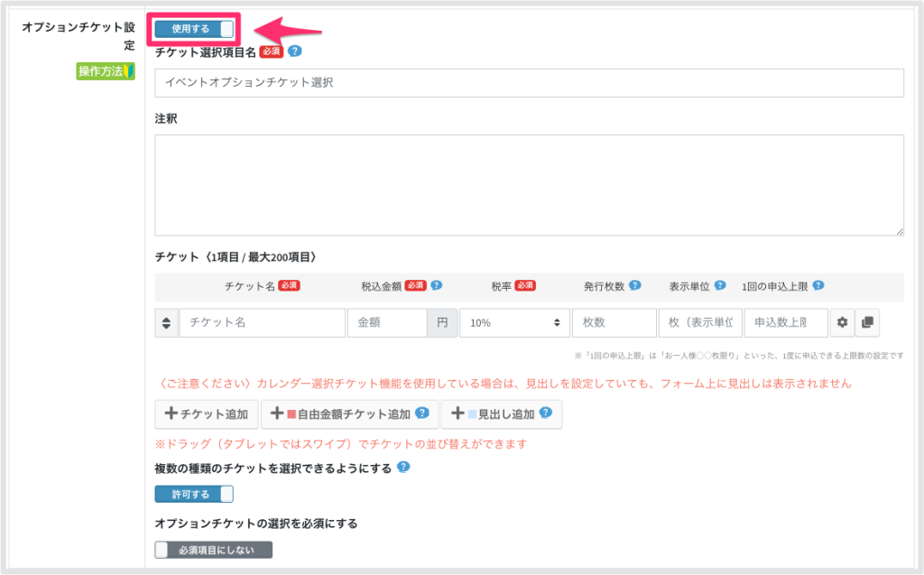Screen dimensions: 924x575
Task: Click the 注釈 textarea resize grip
Action: pos(900,232)
